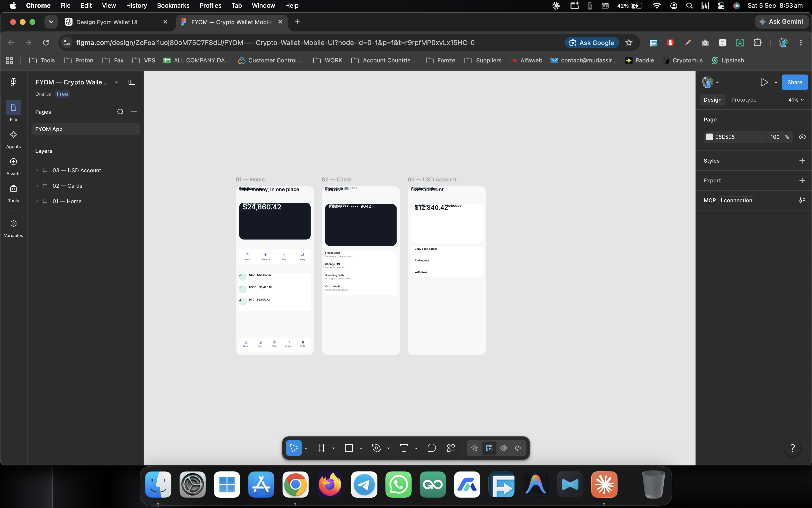Switch to the Prototype tab
Screen dimensions: 812x508
click(x=744, y=100)
